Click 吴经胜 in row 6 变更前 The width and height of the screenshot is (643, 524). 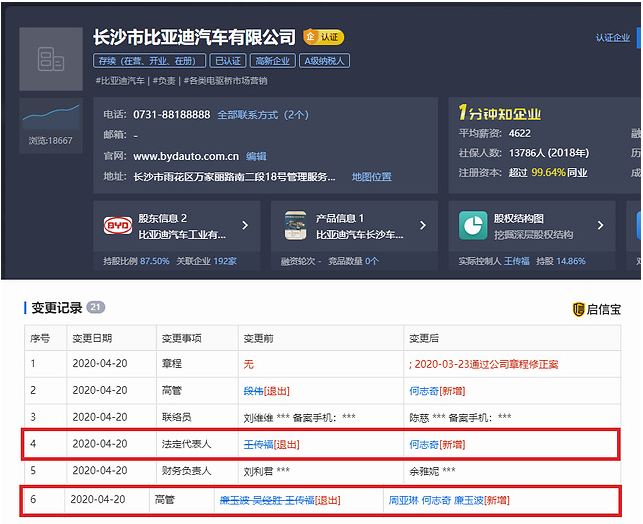pyautogui.click(x=267, y=500)
